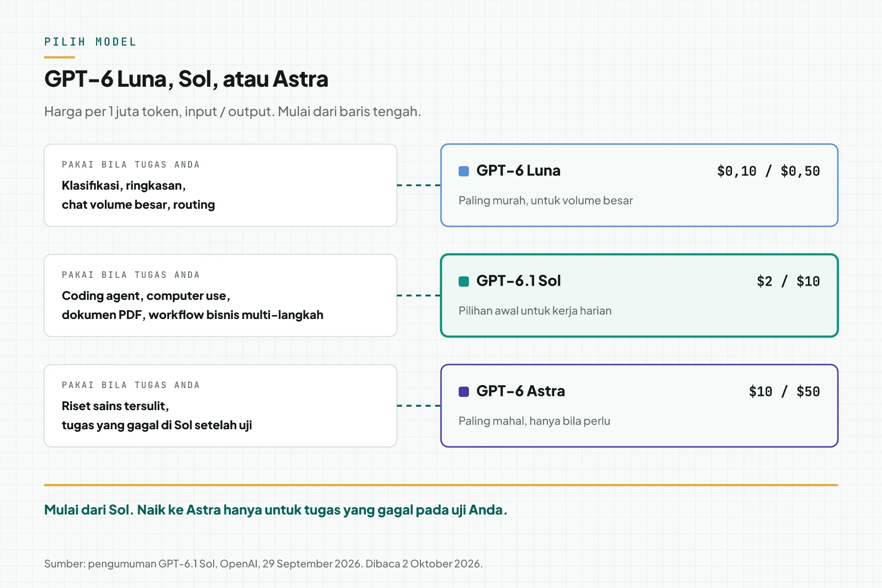The width and height of the screenshot is (882, 588).
Task: Click "Coding agent, computer use," line
Action: [146, 296]
